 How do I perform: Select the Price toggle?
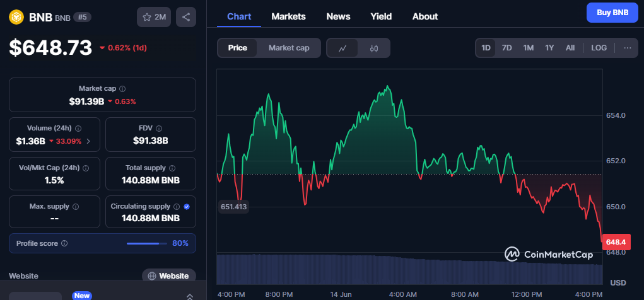tap(237, 48)
